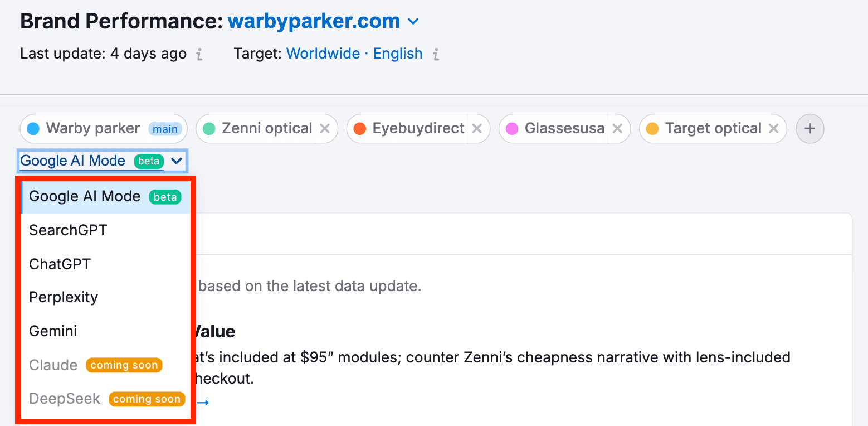This screenshot has height=426, width=868.
Task: Click the DeepSeek coming soon option
Action: coord(65,399)
